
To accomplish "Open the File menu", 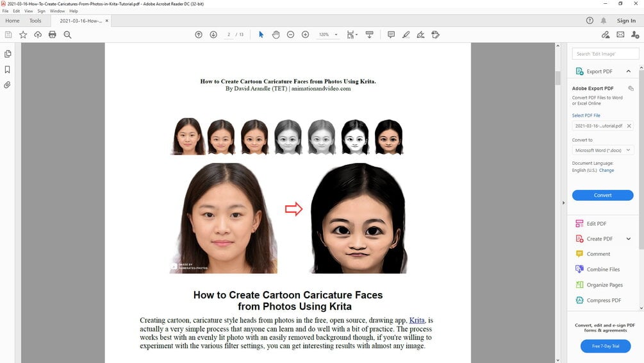I will (5, 11).
